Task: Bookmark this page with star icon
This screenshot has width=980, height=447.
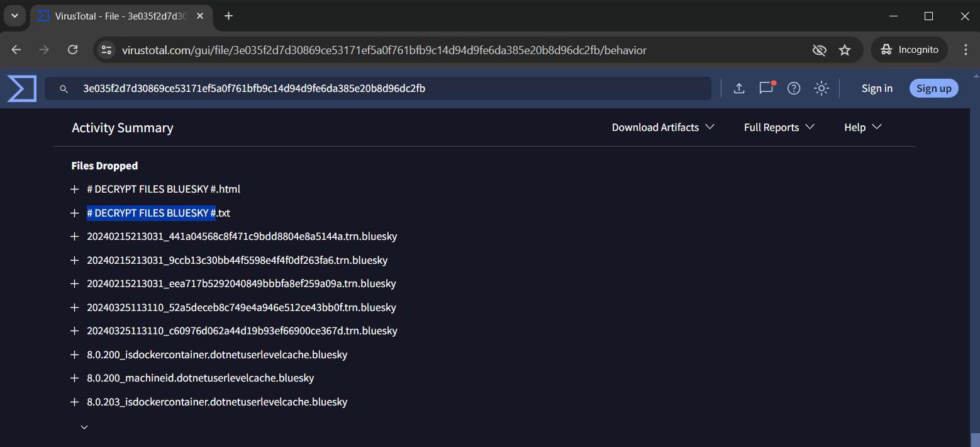Action: point(845,50)
